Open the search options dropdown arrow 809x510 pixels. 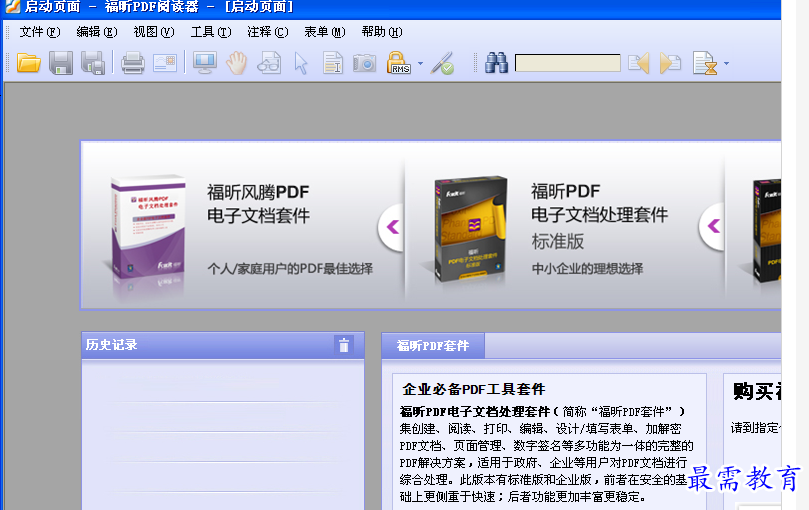(x=726, y=63)
